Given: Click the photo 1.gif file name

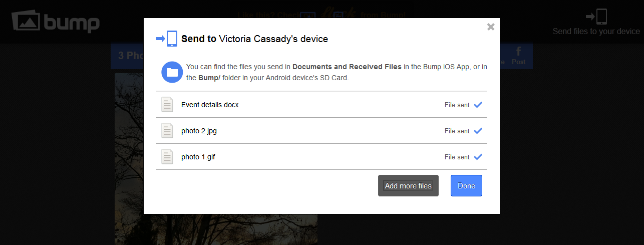Looking at the screenshot, I should 198,157.
